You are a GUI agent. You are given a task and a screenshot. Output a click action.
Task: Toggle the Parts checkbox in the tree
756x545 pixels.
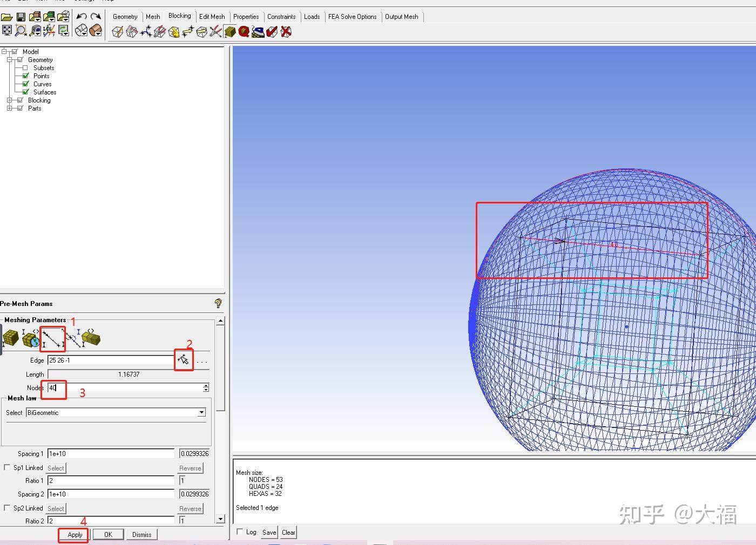click(x=20, y=108)
